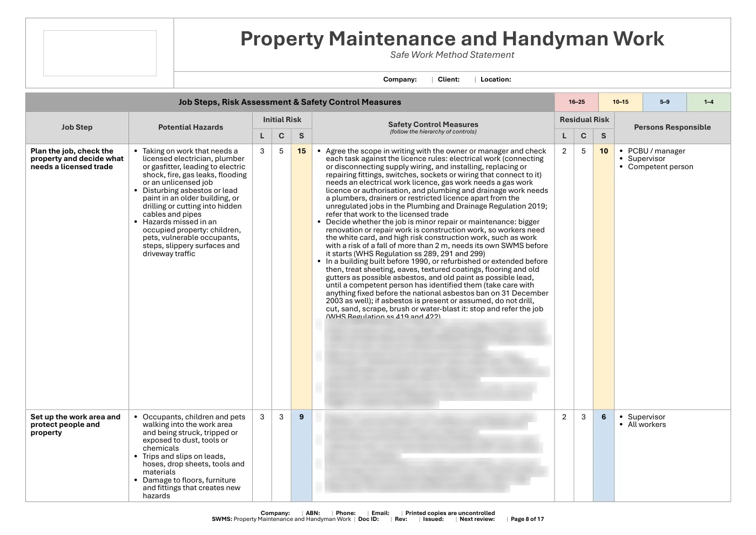Click the 'Client:' field in the header
The height and width of the screenshot is (535, 756).
pos(449,79)
